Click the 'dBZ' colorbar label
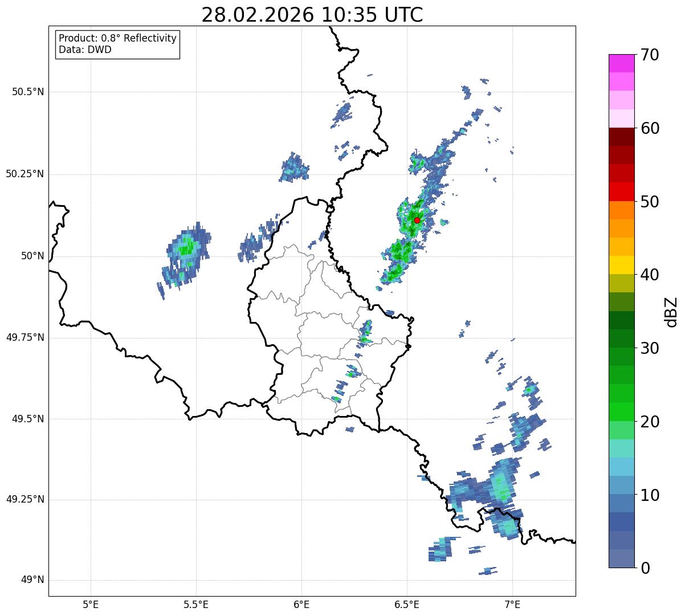This screenshot has width=685, height=616. point(671,312)
